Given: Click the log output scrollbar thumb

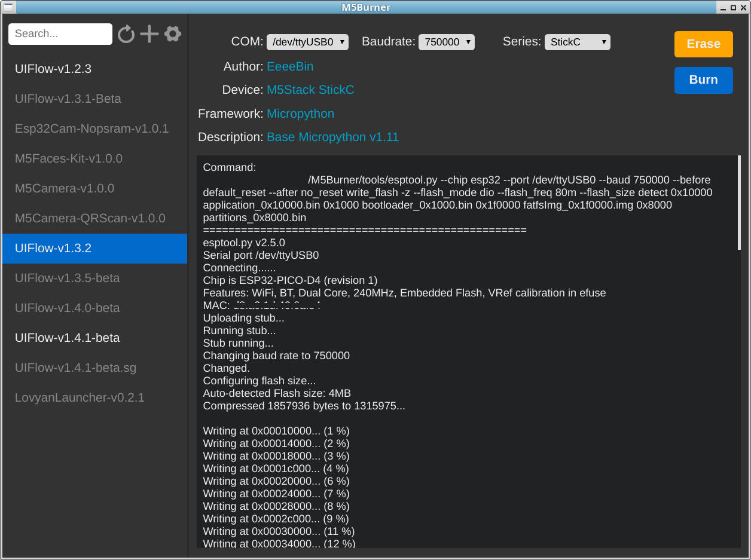Looking at the screenshot, I should pyautogui.click(x=739, y=203).
